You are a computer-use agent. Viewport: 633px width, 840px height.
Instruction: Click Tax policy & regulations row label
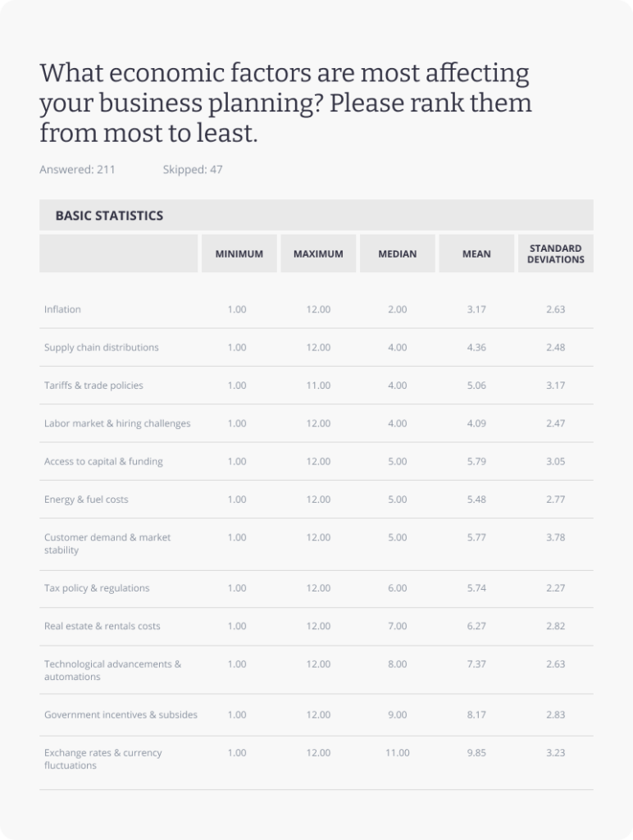click(97, 587)
